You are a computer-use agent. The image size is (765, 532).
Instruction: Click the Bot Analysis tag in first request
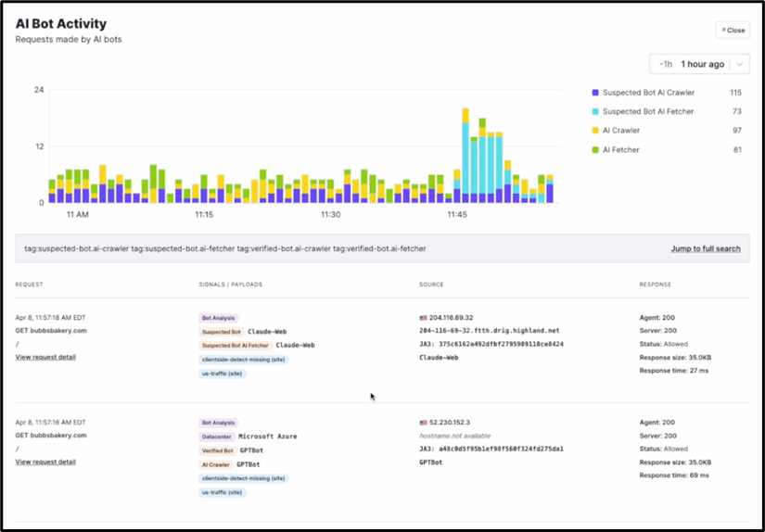[219, 318]
